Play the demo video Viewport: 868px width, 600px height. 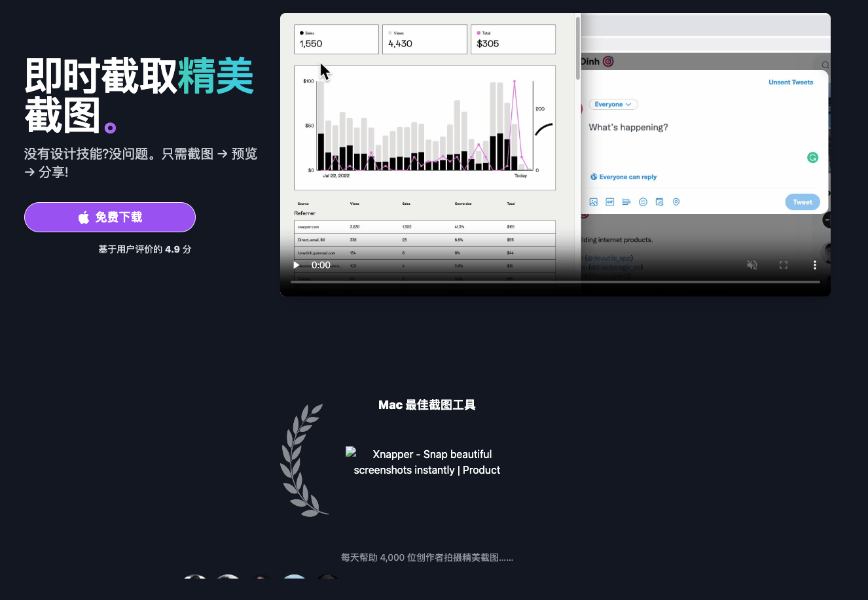(297, 265)
